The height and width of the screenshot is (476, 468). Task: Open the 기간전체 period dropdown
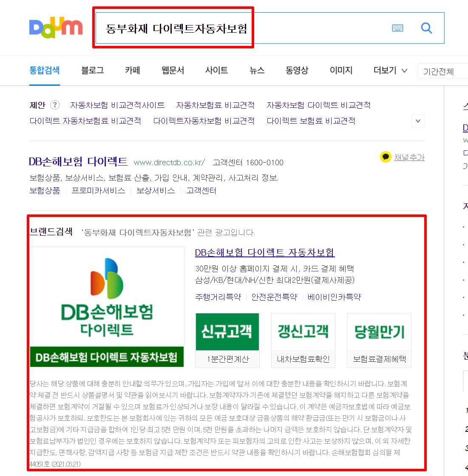coord(443,71)
